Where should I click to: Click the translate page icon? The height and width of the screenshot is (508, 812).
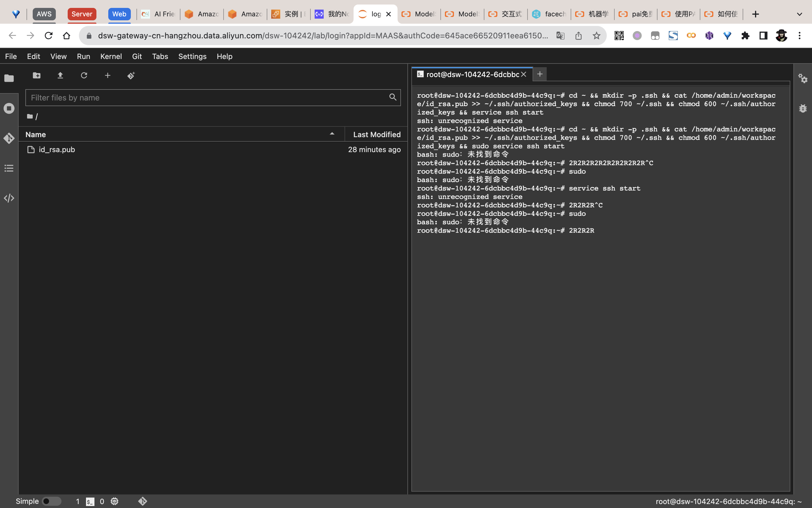point(560,36)
